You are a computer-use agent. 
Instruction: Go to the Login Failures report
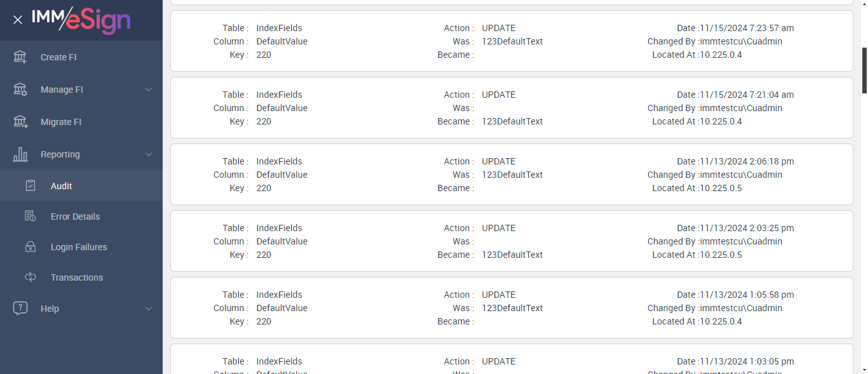point(79,247)
